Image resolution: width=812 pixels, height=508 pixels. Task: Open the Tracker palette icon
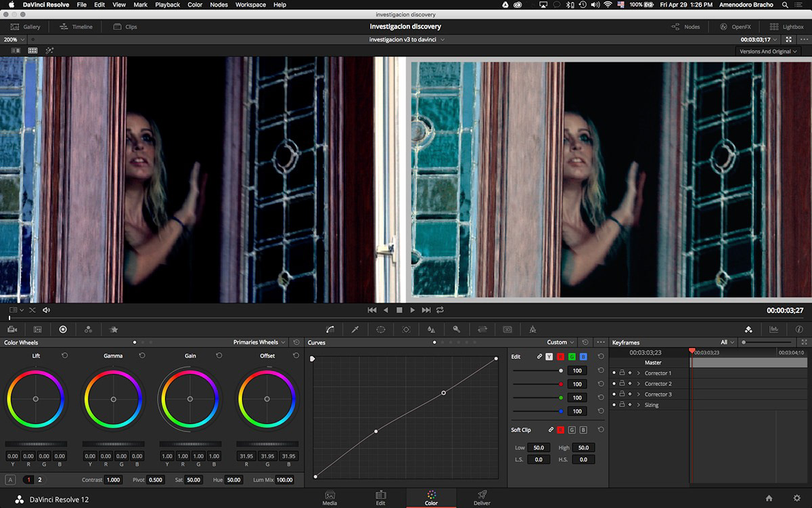tap(406, 329)
